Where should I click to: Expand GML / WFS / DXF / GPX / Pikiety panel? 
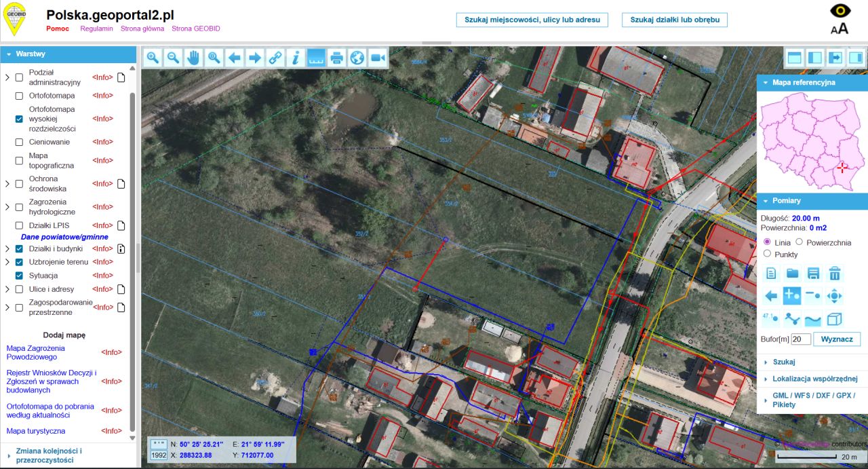tap(812, 400)
